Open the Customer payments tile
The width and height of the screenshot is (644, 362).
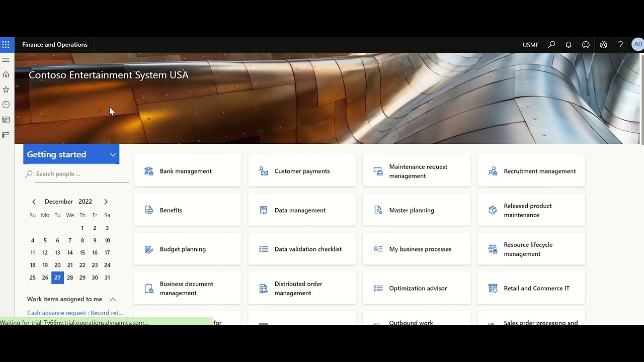point(302,171)
